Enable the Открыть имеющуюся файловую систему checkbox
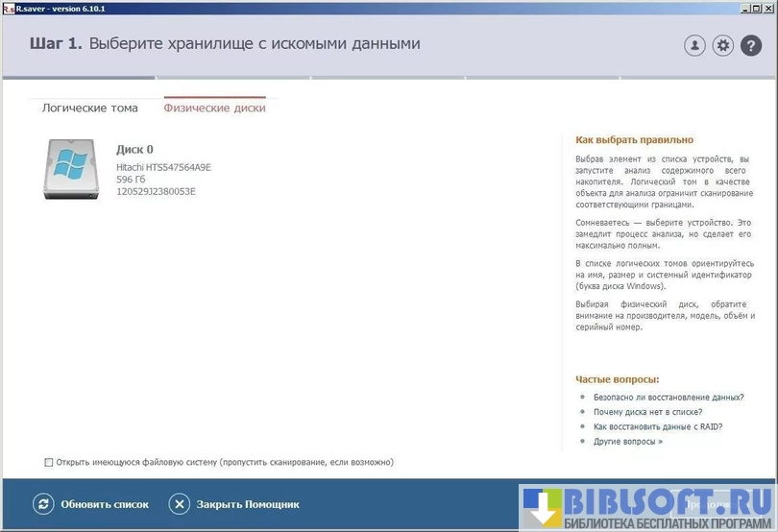Viewport: 778px width, 532px height. (x=49, y=463)
